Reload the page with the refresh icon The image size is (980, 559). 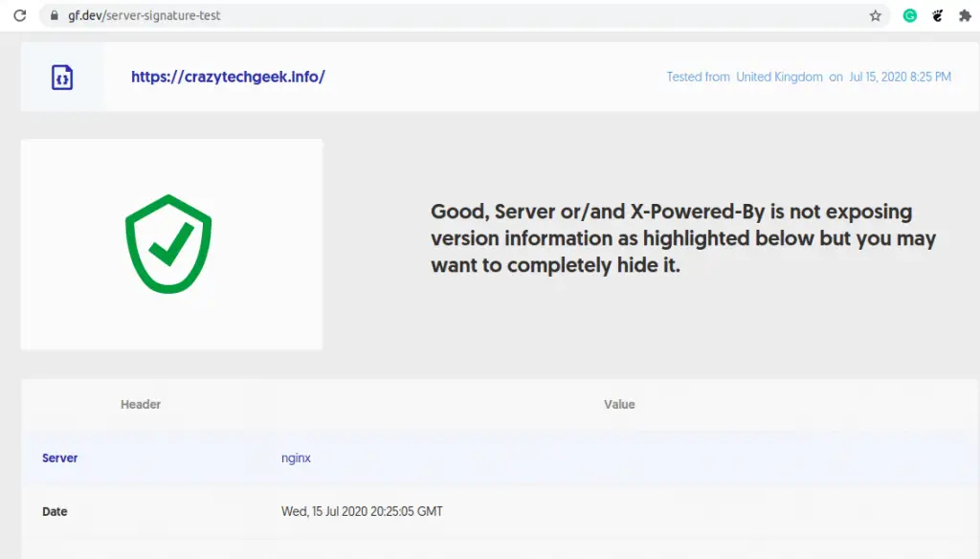(x=19, y=15)
